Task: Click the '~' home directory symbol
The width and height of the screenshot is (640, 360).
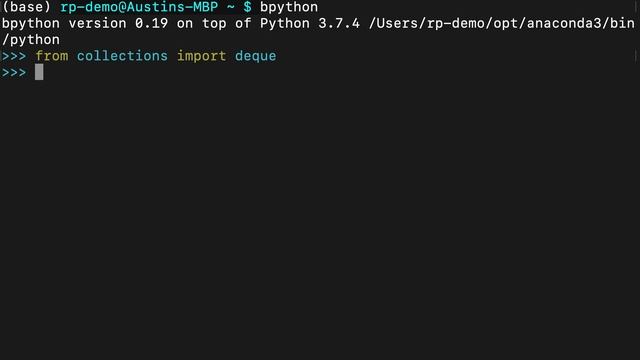Action: [231, 7]
